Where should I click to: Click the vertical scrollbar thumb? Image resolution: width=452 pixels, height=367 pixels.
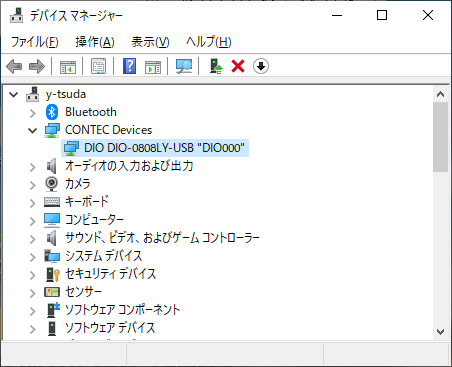[x=440, y=137]
